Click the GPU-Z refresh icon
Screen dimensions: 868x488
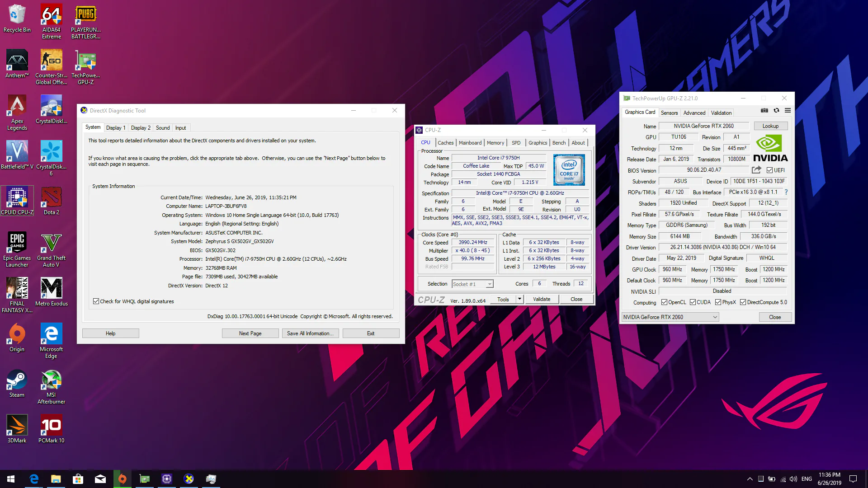pos(776,110)
